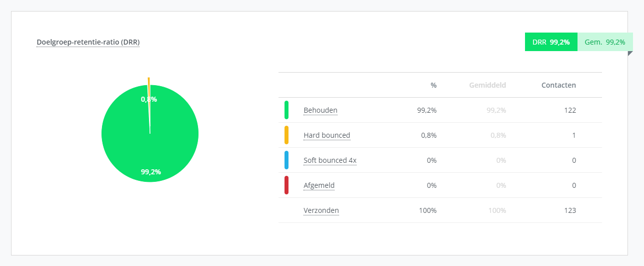Viewport: 644px width, 266px height.
Task: Click the % column header
Action: 433,85
